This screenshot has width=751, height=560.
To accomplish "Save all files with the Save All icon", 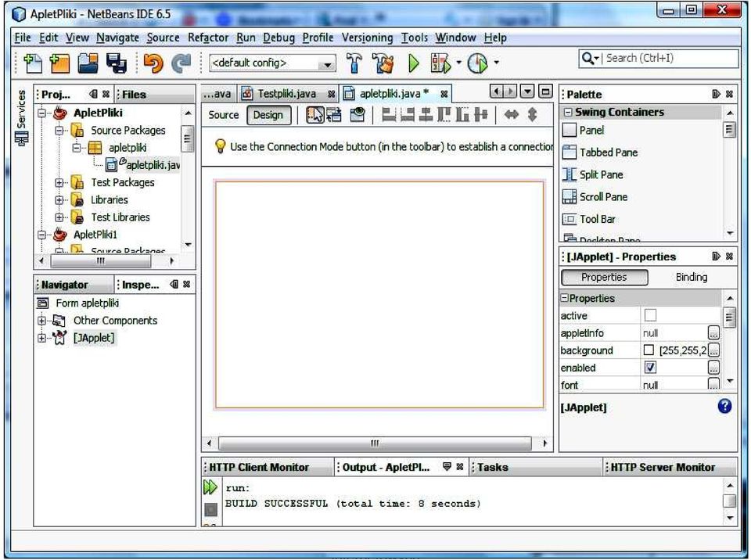I will 117,63.
